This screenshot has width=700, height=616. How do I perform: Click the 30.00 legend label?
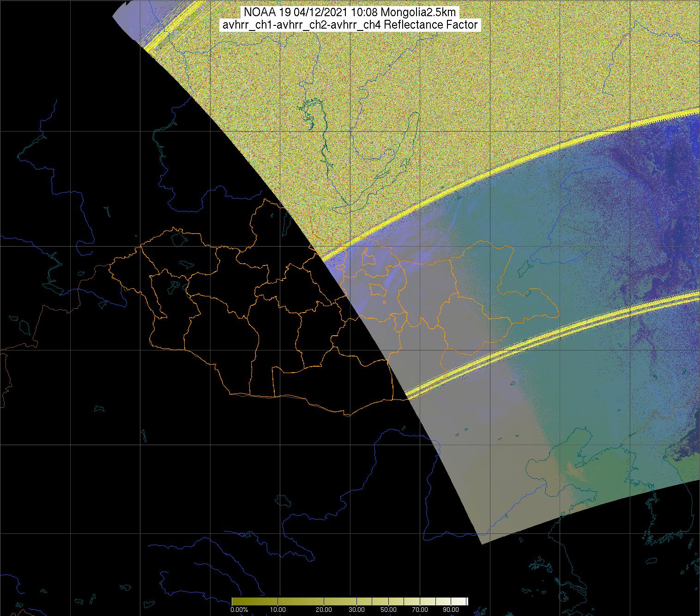(x=356, y=610)
